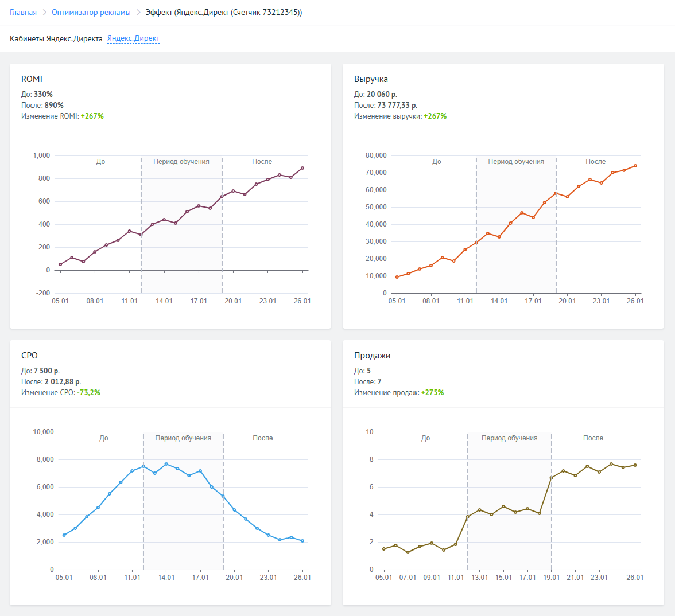The image size is (675, 616).
Task: Click the Яндекс.Директ account link
Action: [x=133, y=38]
